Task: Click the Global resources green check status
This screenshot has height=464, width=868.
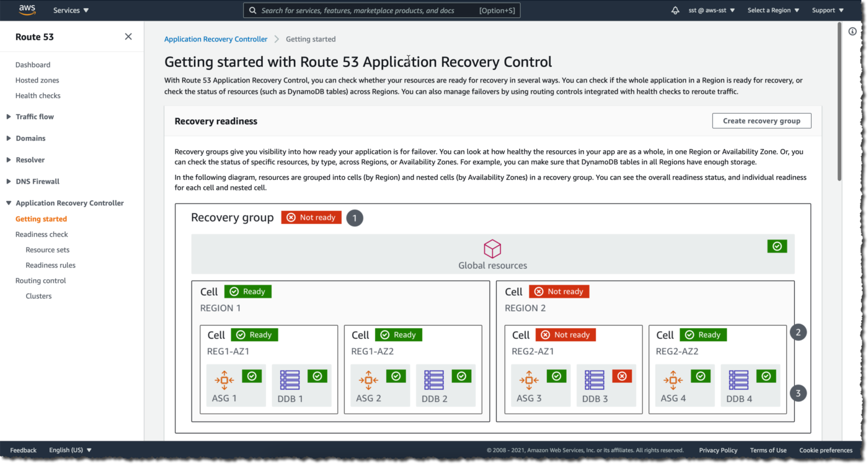Action: 777,246
